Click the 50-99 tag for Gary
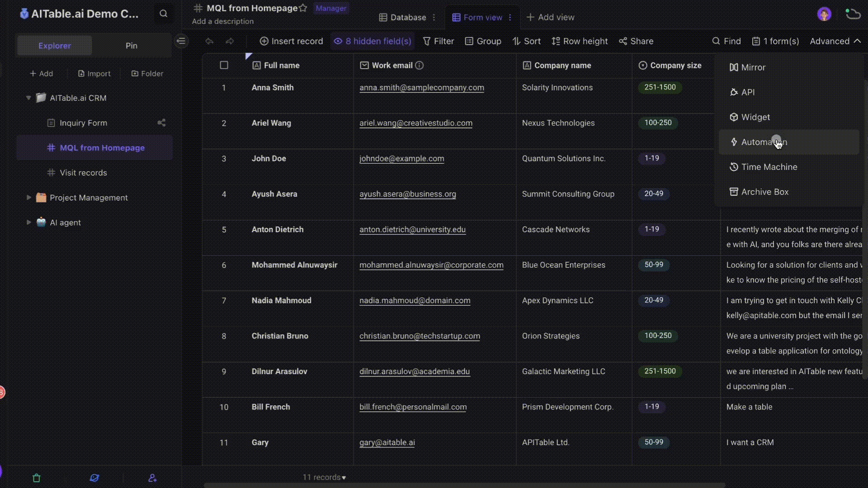 point(654,442)
